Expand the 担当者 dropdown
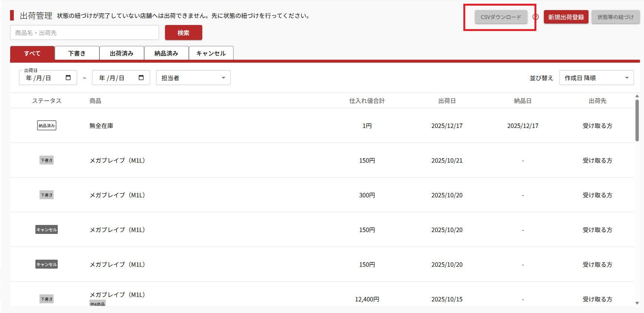This screenshot has height=313, width=644. coord(193,78)
